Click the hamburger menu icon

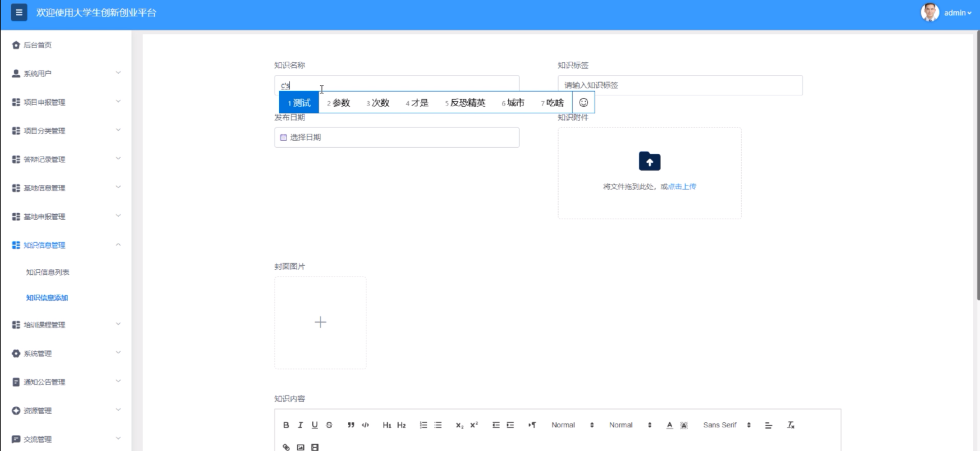click(x=19, y=12)
